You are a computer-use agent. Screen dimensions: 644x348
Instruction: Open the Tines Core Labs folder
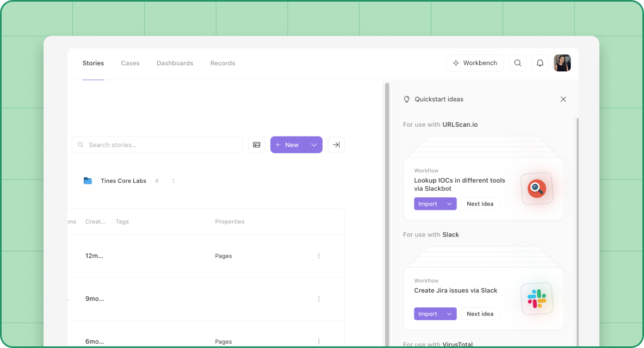123,181
